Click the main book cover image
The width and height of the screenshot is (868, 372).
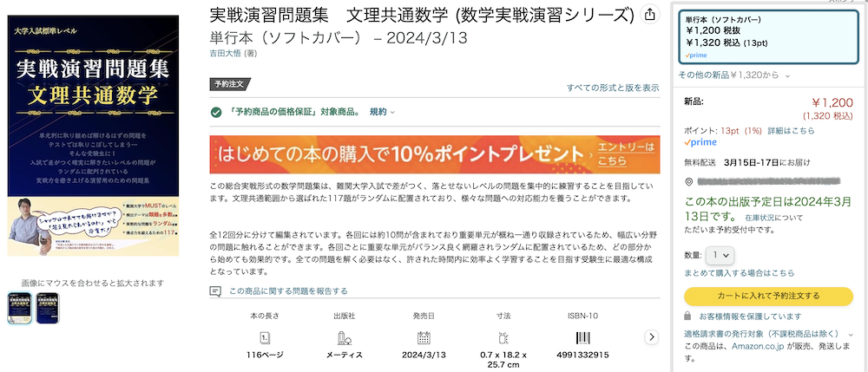(93, 136)
